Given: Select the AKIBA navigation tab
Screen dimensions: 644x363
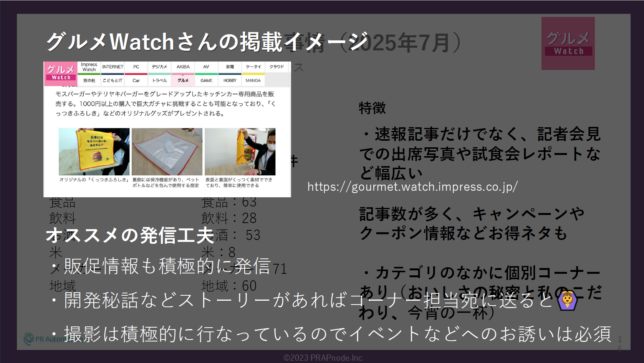Looking at the screenshot, I should coord(183,67).
